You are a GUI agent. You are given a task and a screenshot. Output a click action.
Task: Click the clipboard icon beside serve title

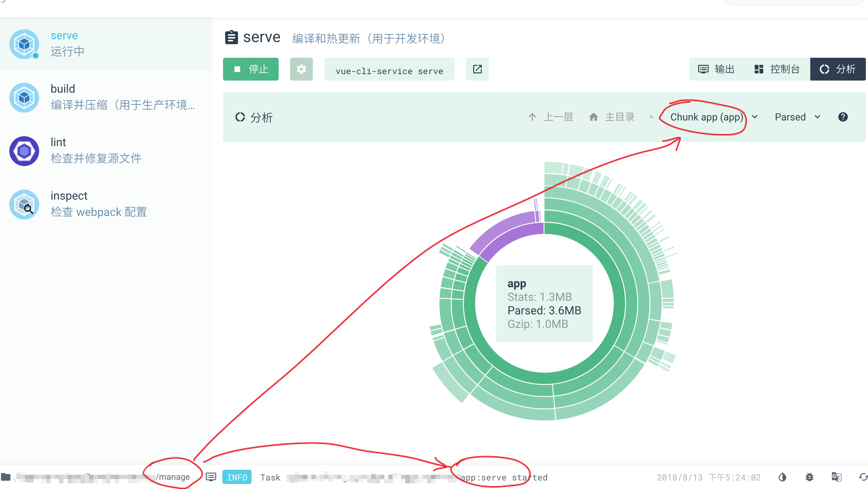point(231,37)
